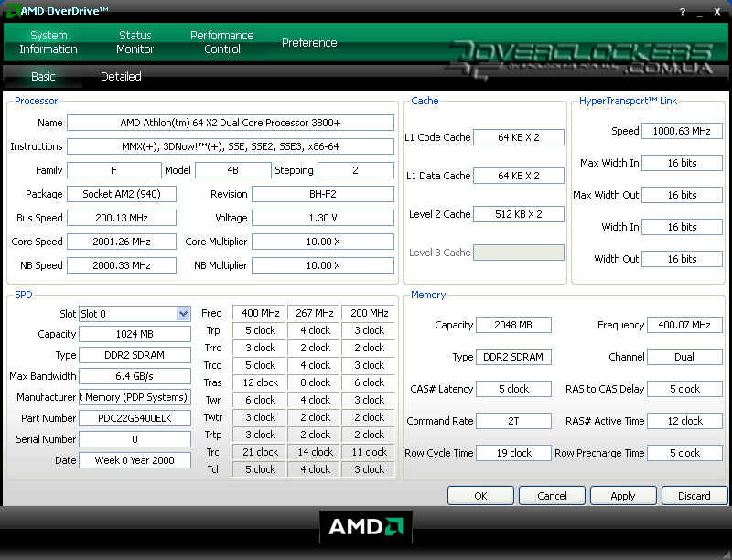This screenshot has width=732, height=560.
Task: Open help via the question mark icon
Action: 683,12
